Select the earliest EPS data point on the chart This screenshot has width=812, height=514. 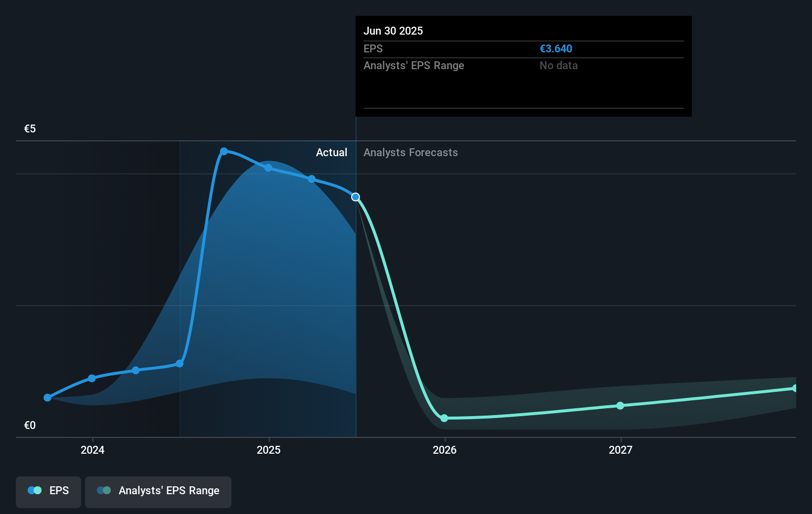pos(47,397)
